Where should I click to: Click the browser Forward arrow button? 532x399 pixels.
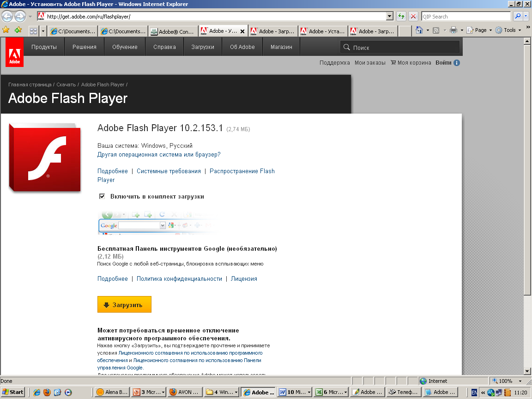tap(20, 16)
